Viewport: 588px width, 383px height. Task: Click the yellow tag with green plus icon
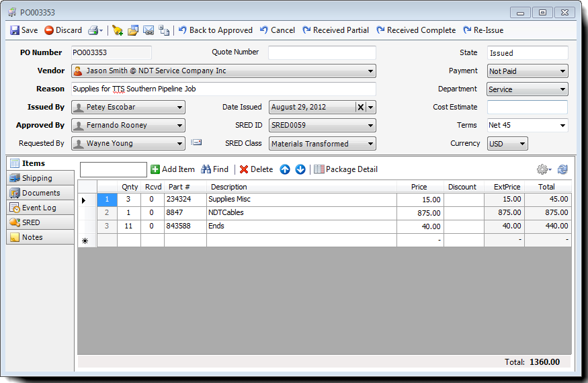[118, 30]
